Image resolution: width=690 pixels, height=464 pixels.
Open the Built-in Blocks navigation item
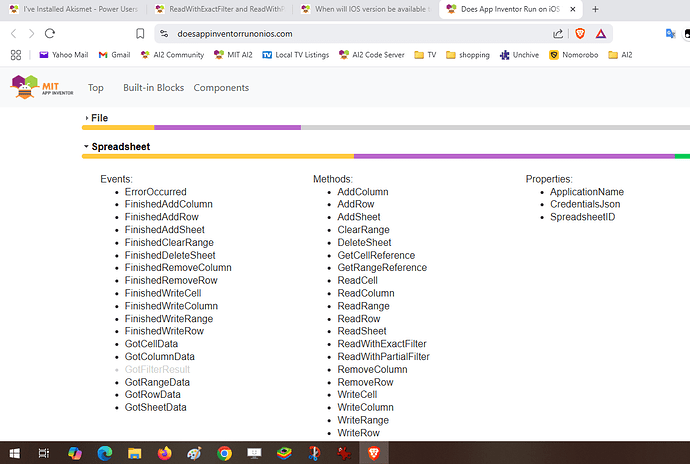pyautogui.click(x=154, y=88)
